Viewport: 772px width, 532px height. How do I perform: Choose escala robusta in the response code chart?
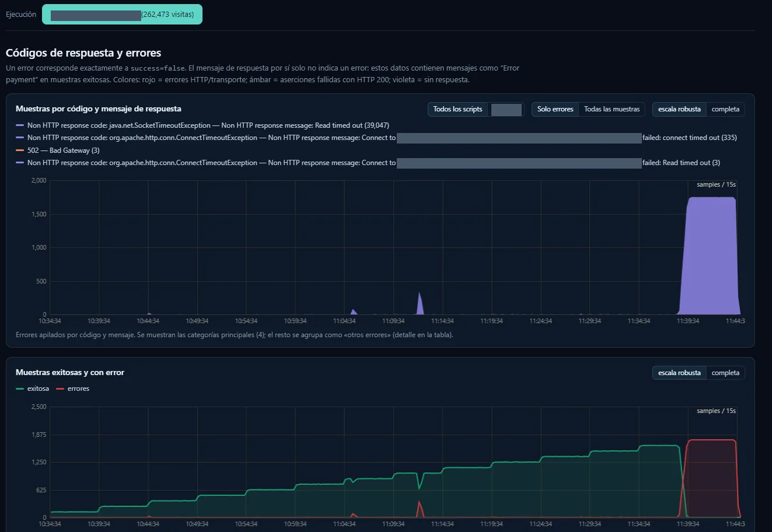click(679, 109)
